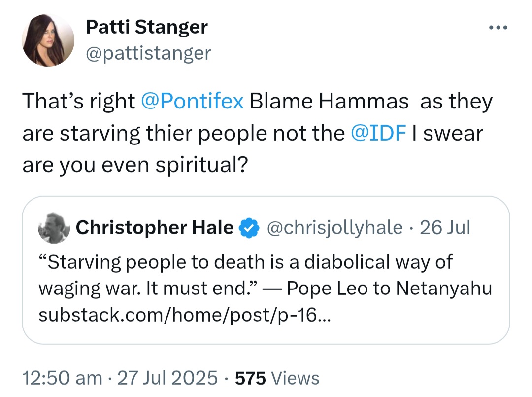This screenshot has width=532, height=397.
Task: Open the @chrisjollyhale handle
Action: (335, 228)
